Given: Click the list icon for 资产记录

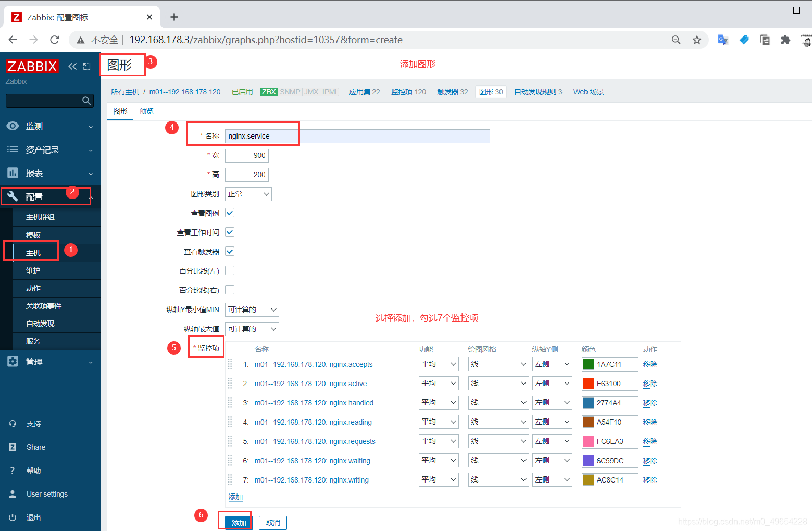Looking at the screenshot, I should point(13,150).
